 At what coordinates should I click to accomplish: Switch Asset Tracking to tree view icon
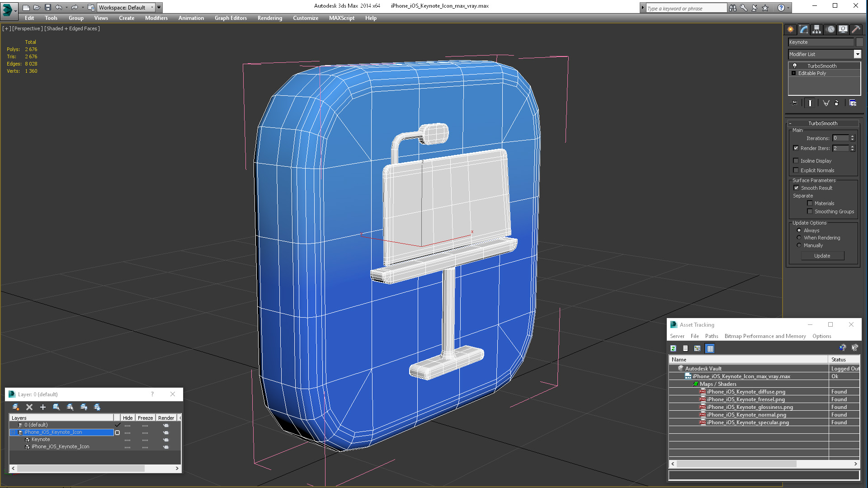(698, 348)
